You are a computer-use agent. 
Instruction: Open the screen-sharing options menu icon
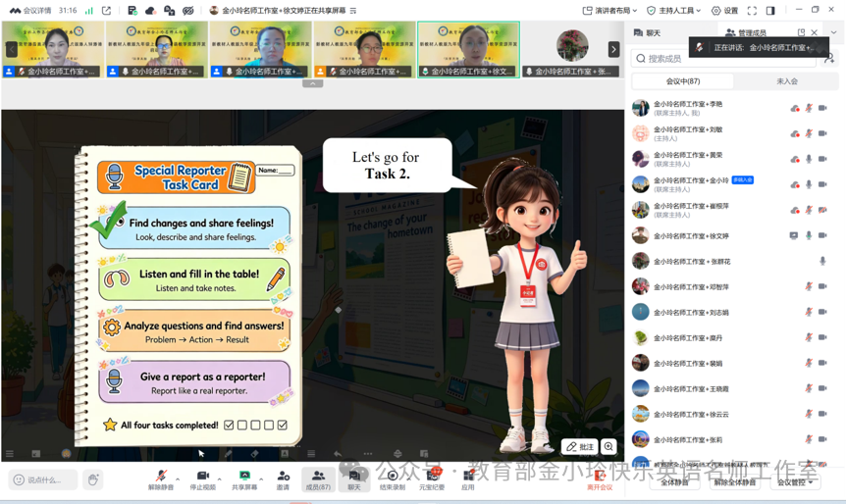(353, 10)
